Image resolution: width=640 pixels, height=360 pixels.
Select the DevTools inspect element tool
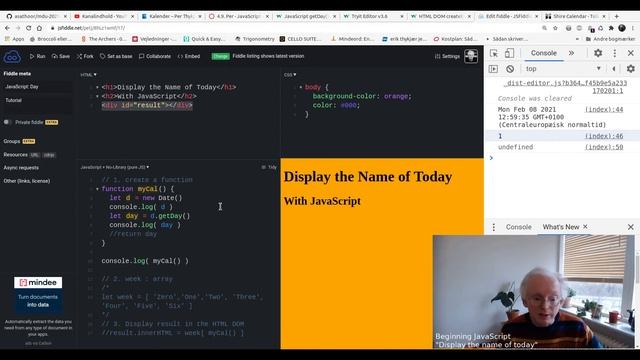(x=493, y=53)
